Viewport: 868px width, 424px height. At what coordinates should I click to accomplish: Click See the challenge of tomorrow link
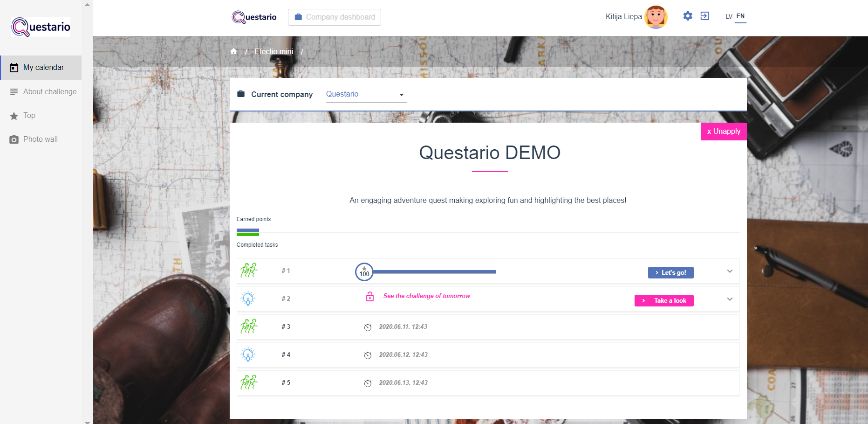click(427, 296)
